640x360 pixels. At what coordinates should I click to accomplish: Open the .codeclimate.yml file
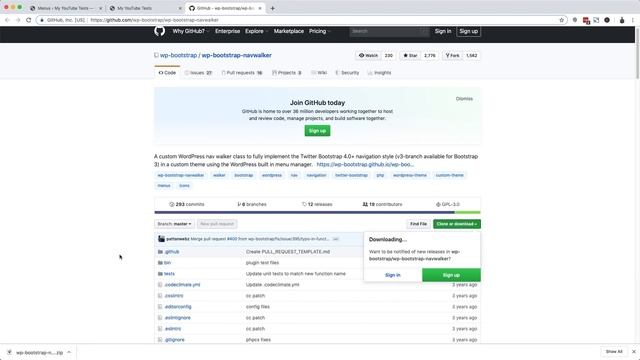click(182, 285)
